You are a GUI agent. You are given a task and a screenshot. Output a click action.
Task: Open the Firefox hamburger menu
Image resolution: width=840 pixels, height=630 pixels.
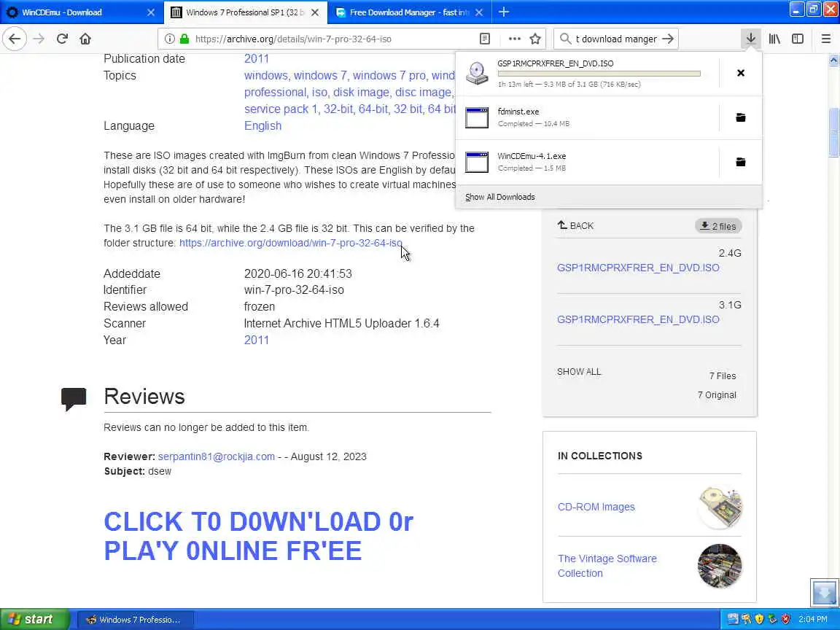(x=825, y=39)
